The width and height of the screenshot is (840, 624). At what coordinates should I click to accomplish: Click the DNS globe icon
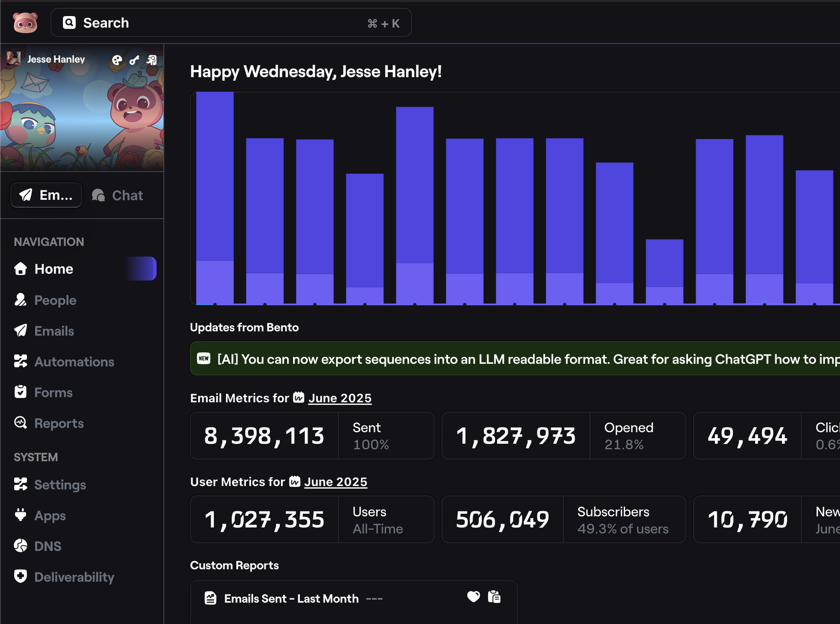pyautogui.click(x=20, y=545)
